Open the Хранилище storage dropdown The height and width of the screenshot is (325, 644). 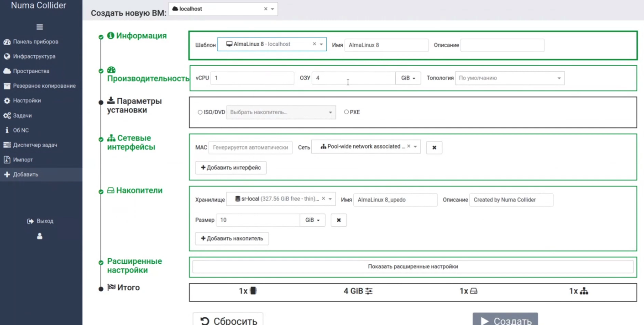330,199
